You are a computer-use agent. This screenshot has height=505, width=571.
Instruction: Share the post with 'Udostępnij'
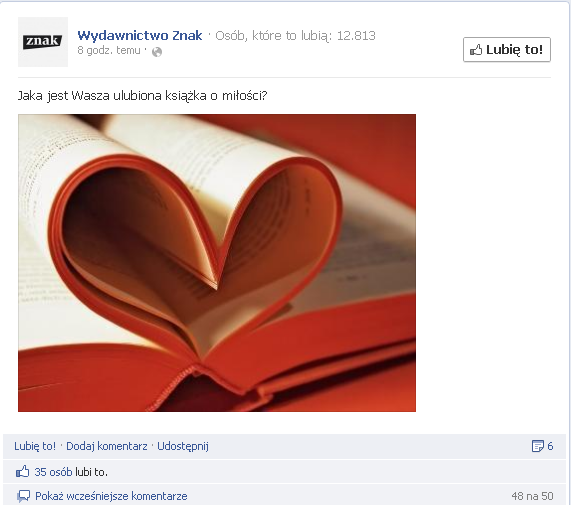(x=183, y=446)
